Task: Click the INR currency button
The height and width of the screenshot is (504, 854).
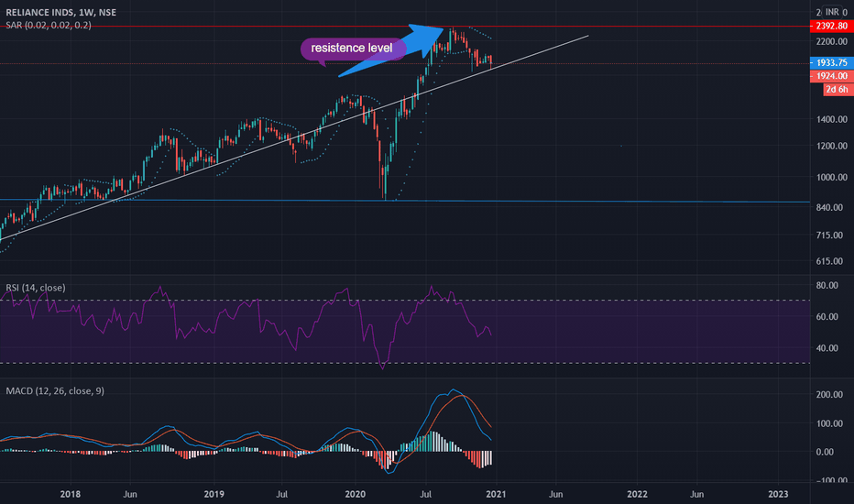Action: pyautogui.click(x=832, y=12)
